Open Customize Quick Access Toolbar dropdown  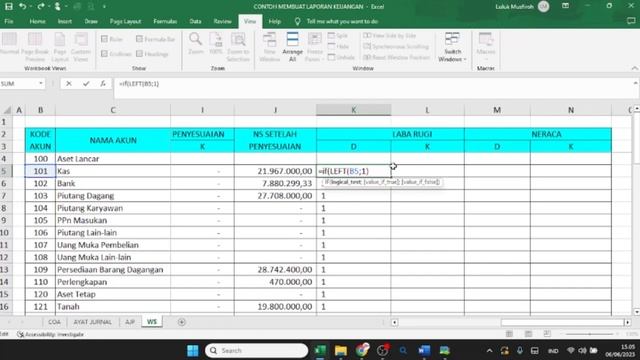(x=104, y=7)
